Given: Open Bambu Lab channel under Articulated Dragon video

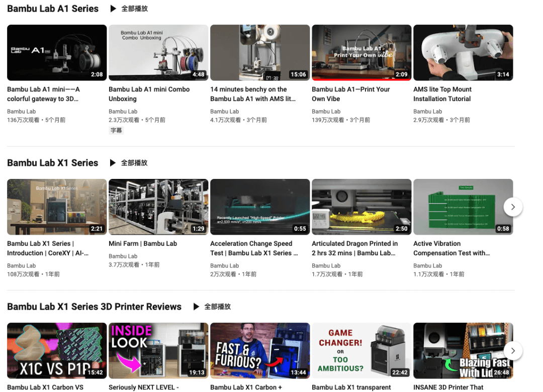Looking at the screenshot, I should (x=326, y=265).
